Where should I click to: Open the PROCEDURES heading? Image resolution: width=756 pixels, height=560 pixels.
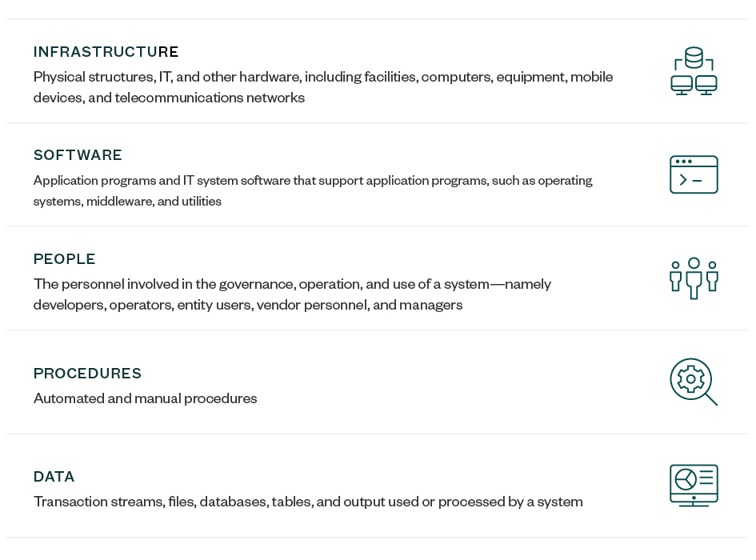(87, 374)
